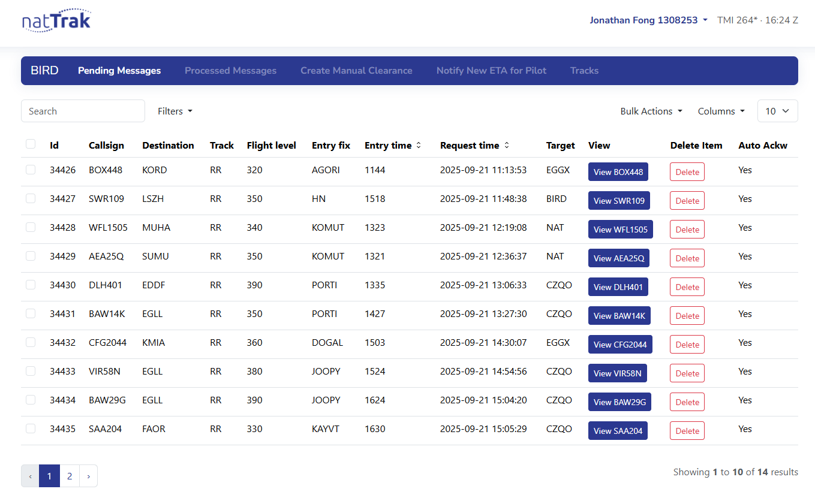Check the box for BOX448 row
Image resolution: width=815 pixels, height=504 pixels.
click(x=31, y=170)
